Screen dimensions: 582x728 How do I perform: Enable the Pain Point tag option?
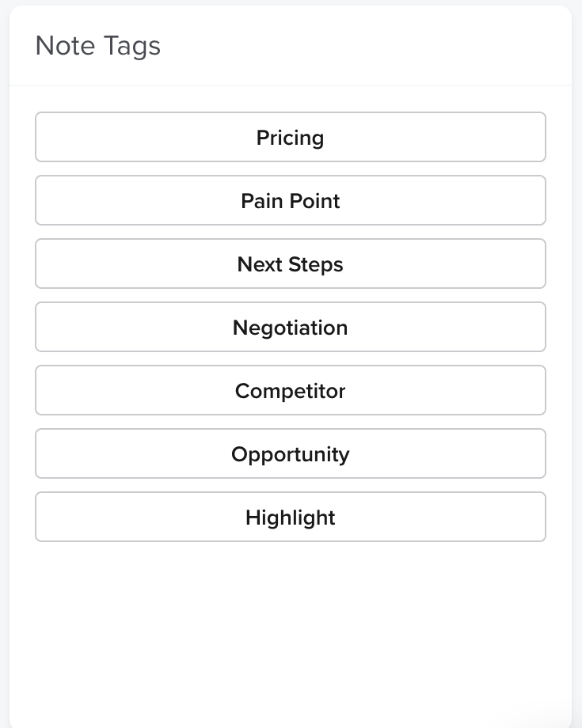tap(291, 200)
